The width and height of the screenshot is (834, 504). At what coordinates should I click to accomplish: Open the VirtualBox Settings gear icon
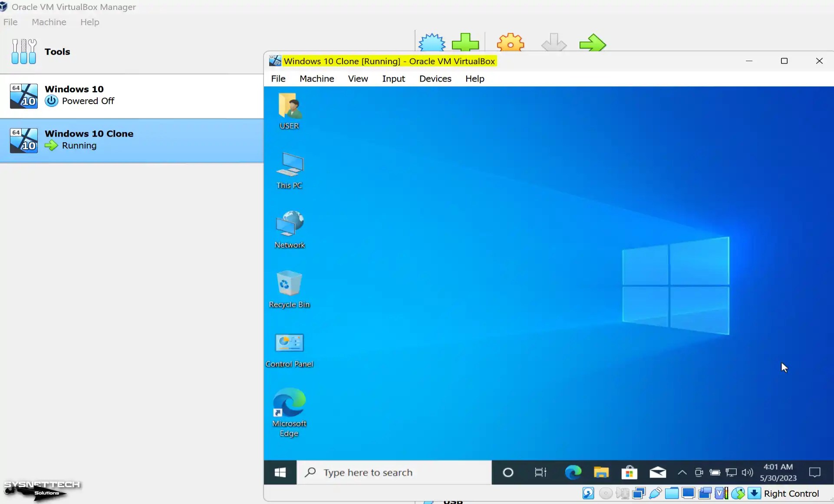510,42
